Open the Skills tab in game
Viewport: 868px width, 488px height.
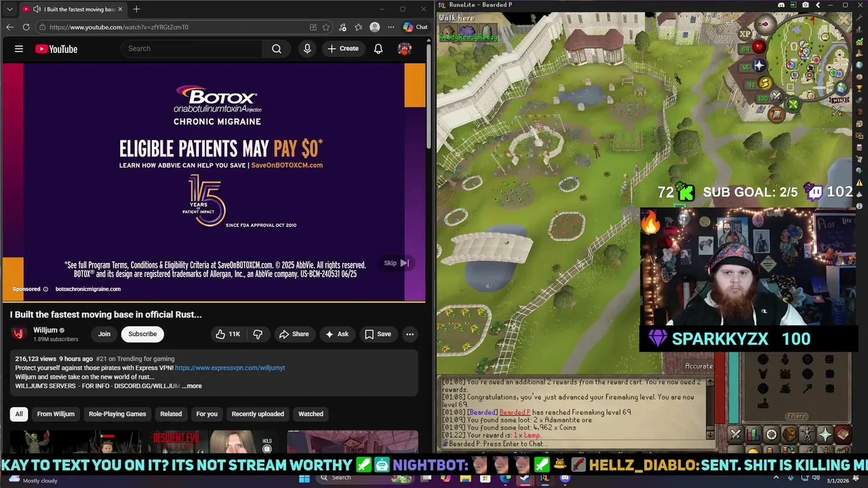tap(753, 434)
